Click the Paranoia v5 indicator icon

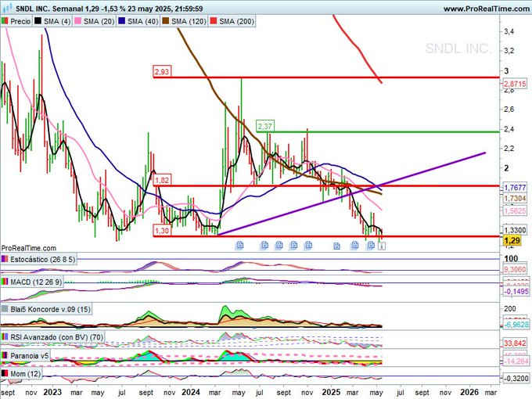point(5,355)
